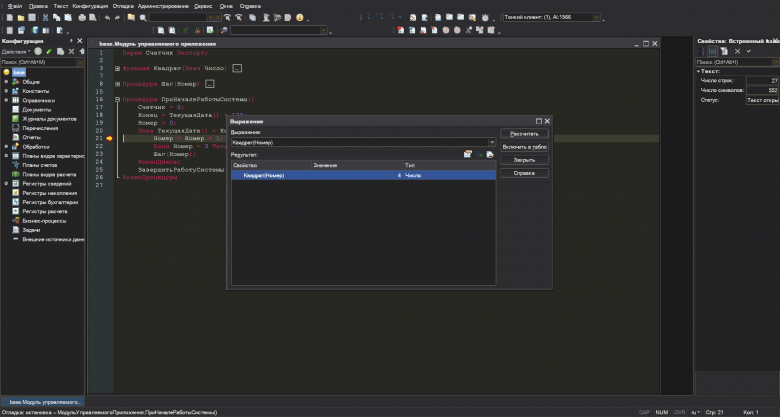
Task: Click the ru language indicator in status bar
Action: coord(695,412)
